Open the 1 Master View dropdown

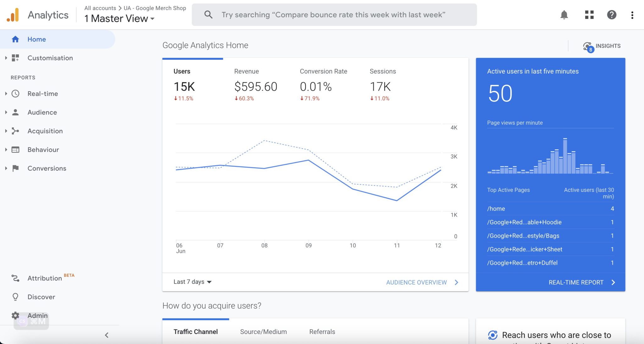coord(119,19)
